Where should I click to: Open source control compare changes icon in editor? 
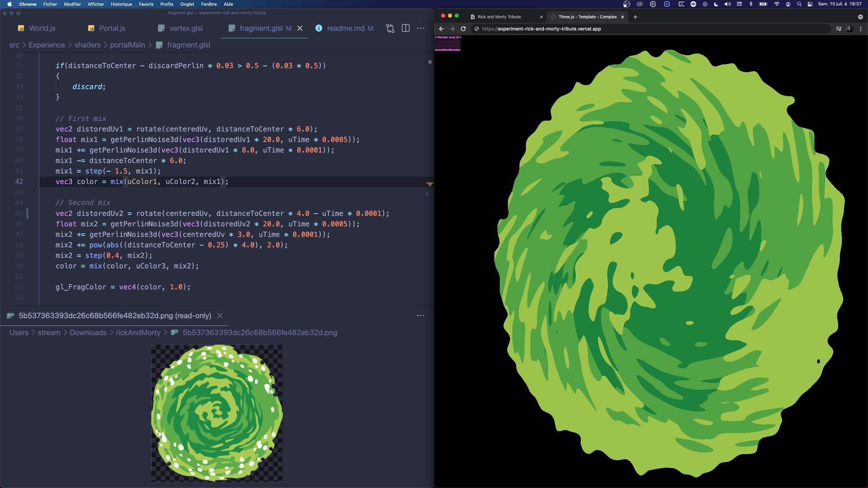click(390, 28)
